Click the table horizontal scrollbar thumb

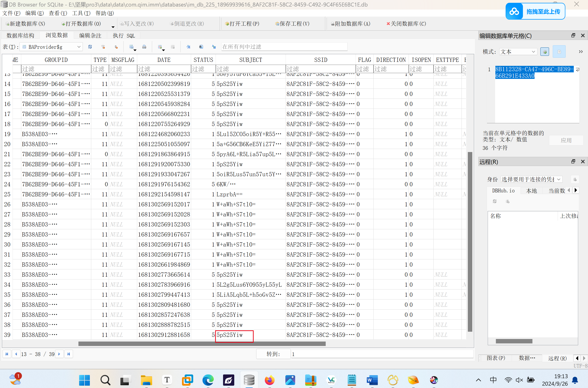click(x=202, y=344)
